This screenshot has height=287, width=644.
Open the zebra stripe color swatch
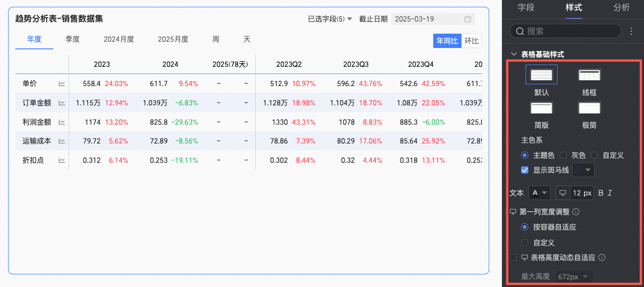583,170
